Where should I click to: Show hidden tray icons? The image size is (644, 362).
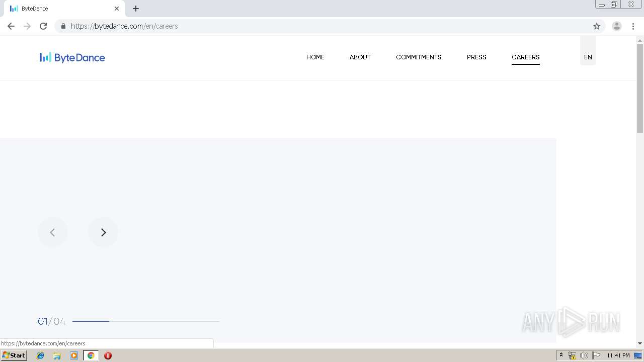[x=561, y=355]
